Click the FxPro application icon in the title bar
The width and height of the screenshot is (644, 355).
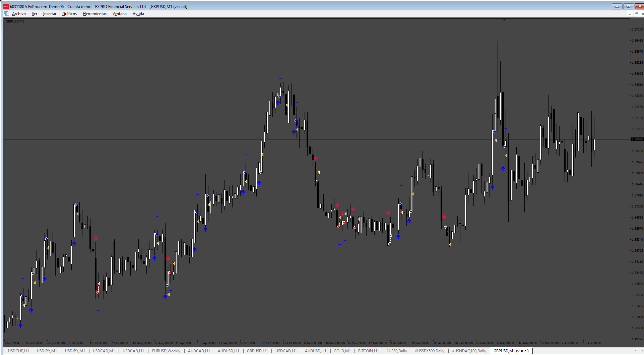6,6
